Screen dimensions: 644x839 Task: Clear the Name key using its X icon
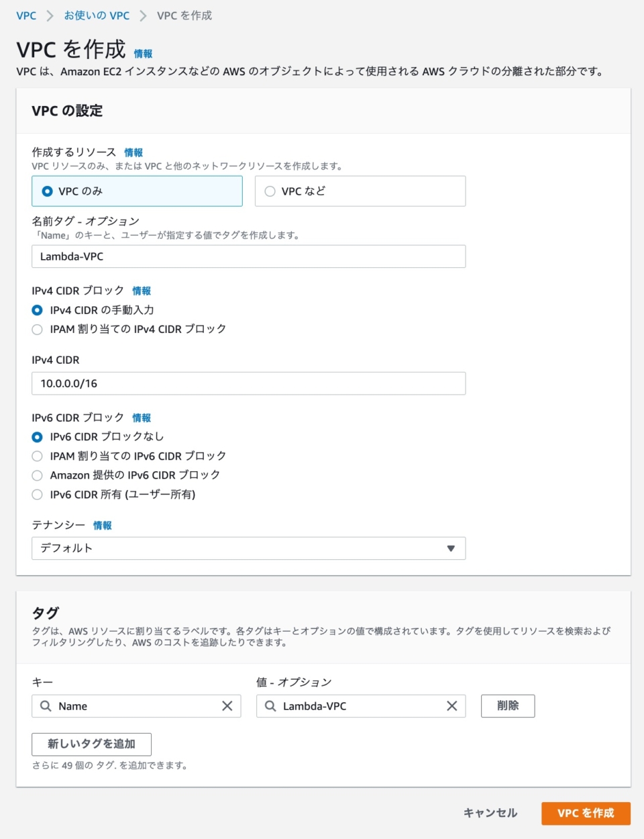click(x=228, y=705)
